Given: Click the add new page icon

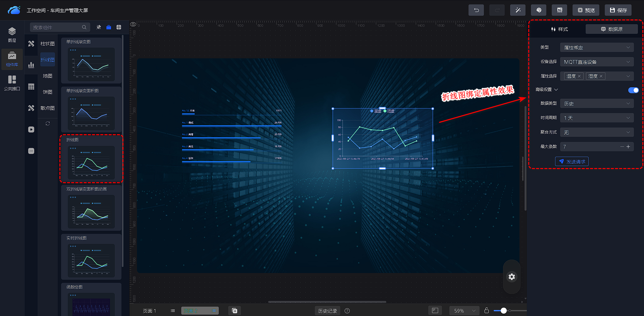Looking at the screenshot, I should (x=235, y=311).
